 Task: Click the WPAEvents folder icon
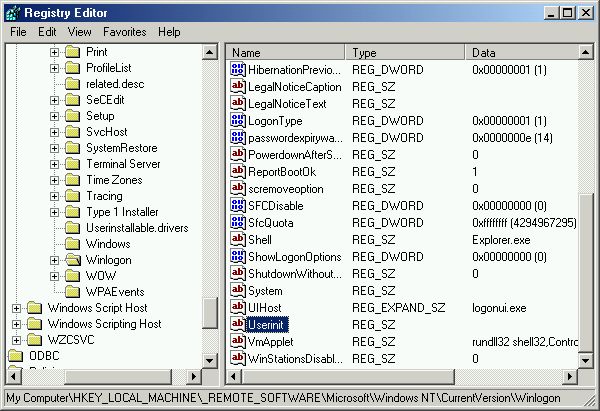[x=72, y=292]
